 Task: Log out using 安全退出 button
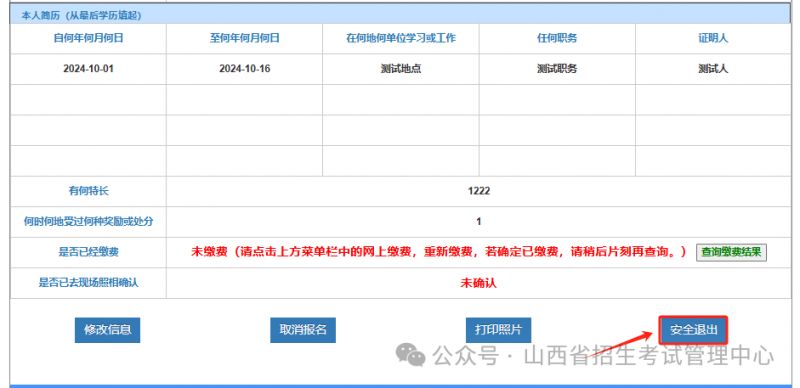tap(693, 330)
